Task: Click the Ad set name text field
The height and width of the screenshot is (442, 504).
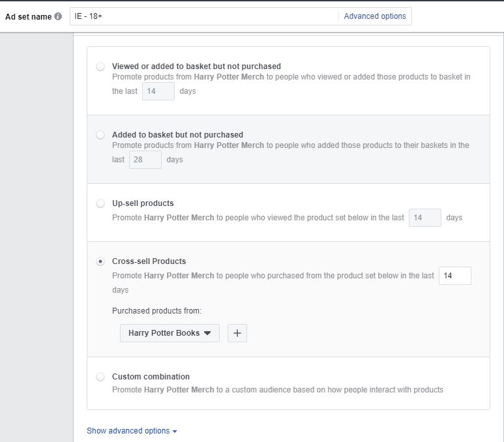Action: (x=203, y=16)
